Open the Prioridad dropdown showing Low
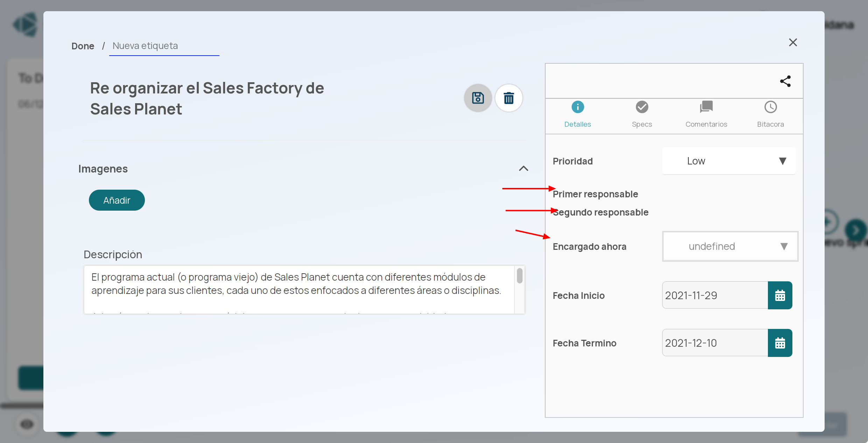Screen dimensions: 868x443 tap(729, 161)
